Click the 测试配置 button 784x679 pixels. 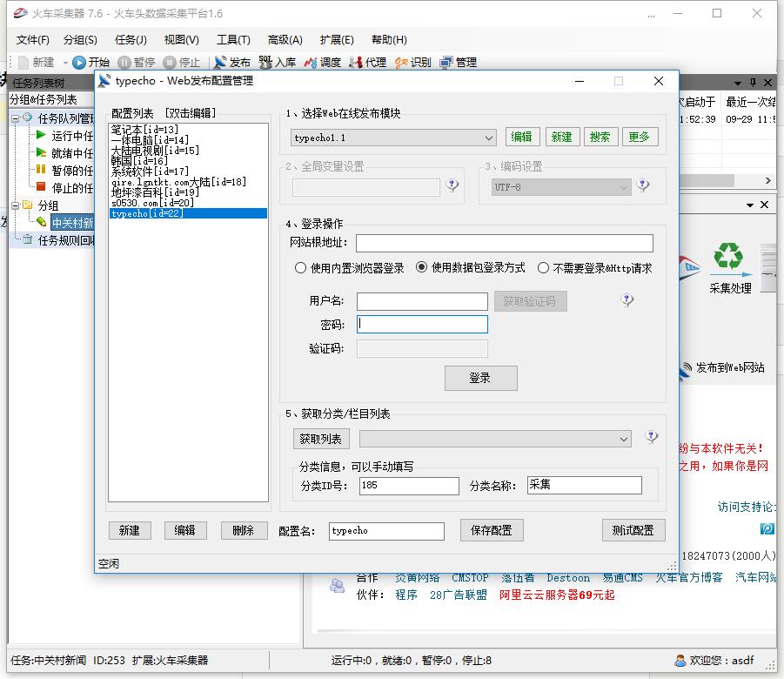pos(633,530)
